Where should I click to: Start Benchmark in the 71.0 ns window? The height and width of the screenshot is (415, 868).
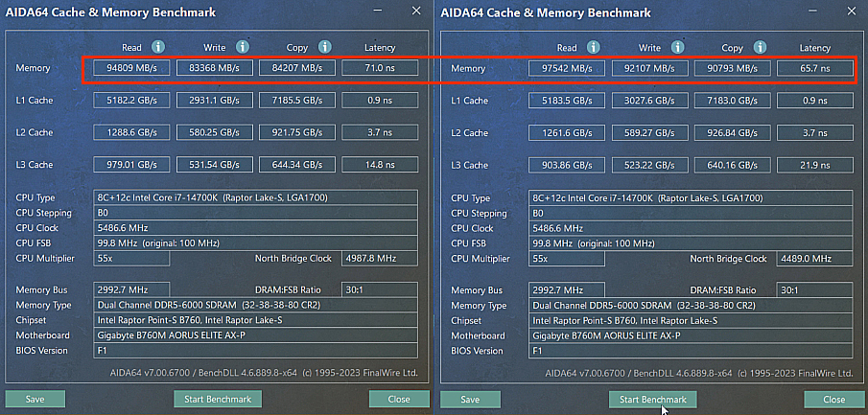tap(217, 399)
